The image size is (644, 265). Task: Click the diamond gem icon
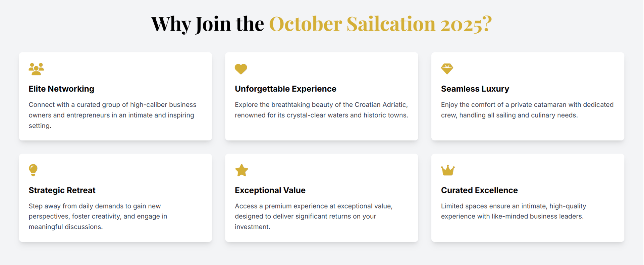tap(447, 69)
